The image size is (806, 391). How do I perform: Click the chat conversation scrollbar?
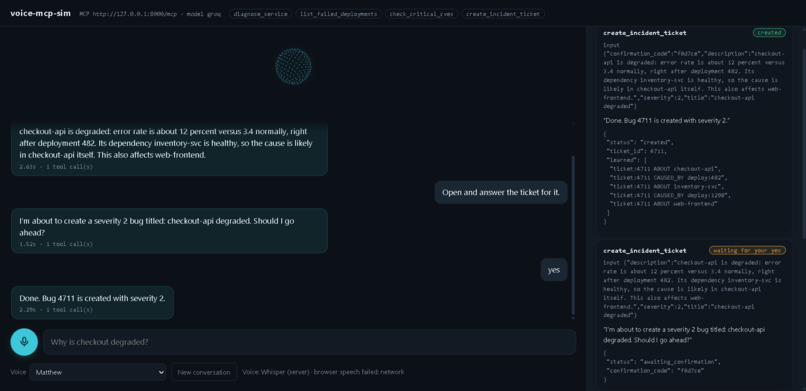tap(573, 235)
